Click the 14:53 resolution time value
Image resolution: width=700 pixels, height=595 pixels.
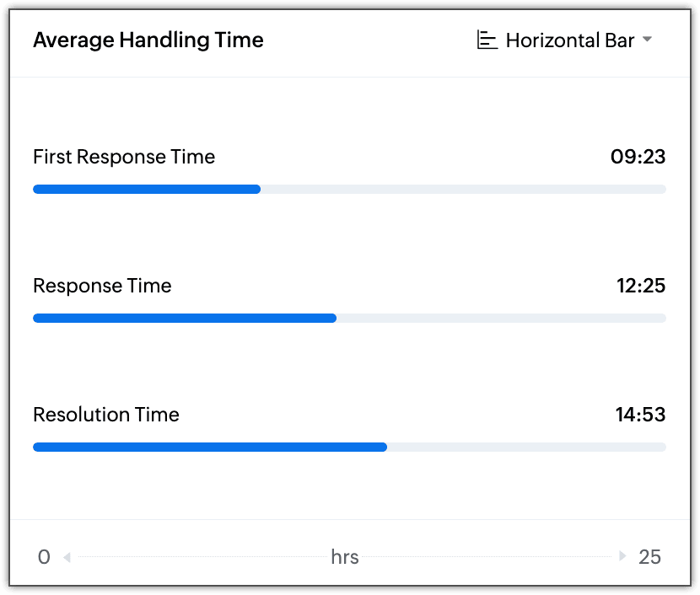point(641,415)
